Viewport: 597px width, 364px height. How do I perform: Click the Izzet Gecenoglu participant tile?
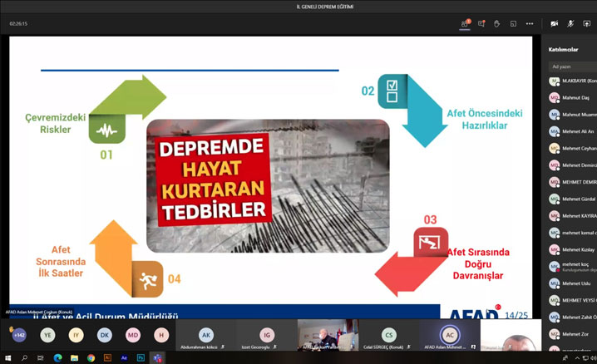click(x=266, y=336)
